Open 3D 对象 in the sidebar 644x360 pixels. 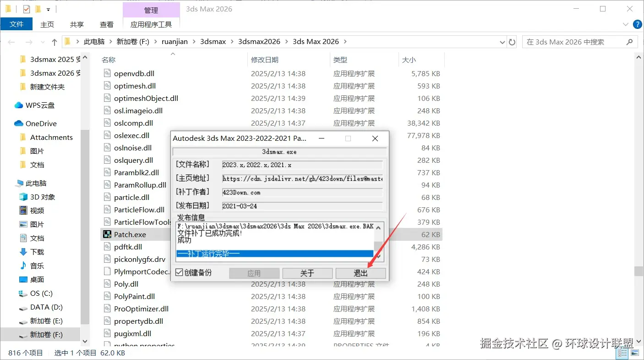(43, 197)
